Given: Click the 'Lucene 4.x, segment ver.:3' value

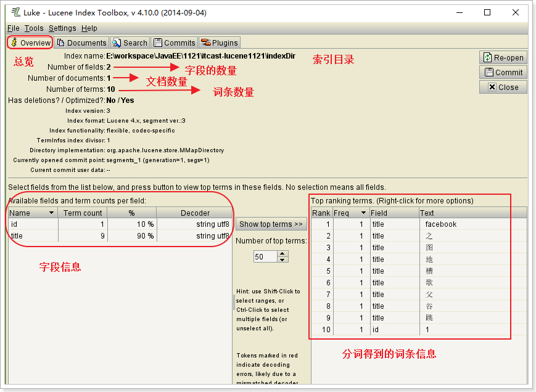Looking at the screenshot, I should (x=146, y=121).
